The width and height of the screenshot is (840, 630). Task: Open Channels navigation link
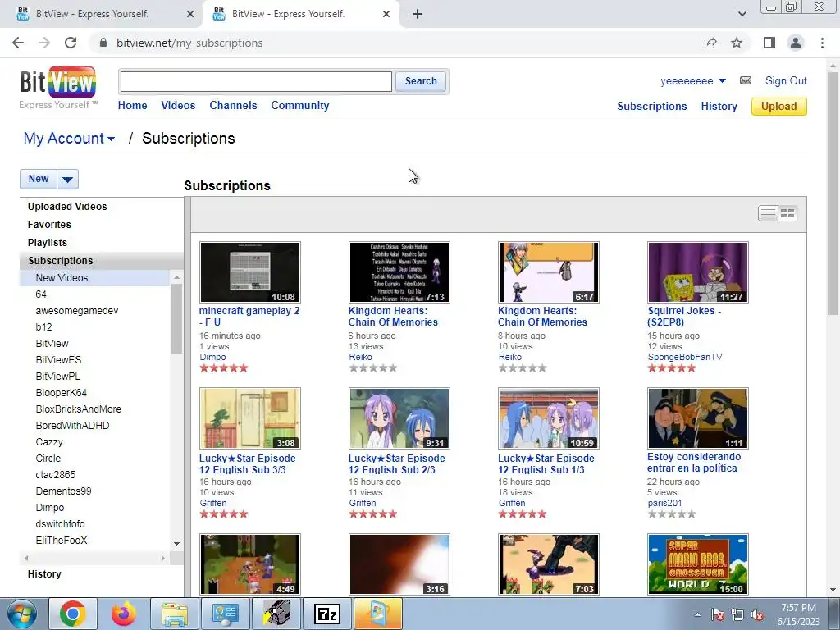pos(233,106)
